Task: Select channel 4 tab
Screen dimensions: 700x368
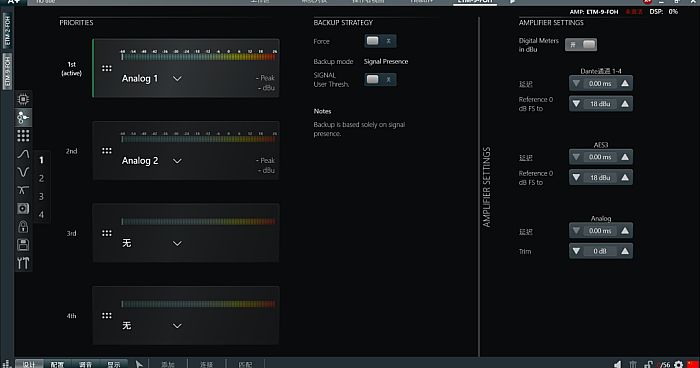Action: (x=42, y=215)
